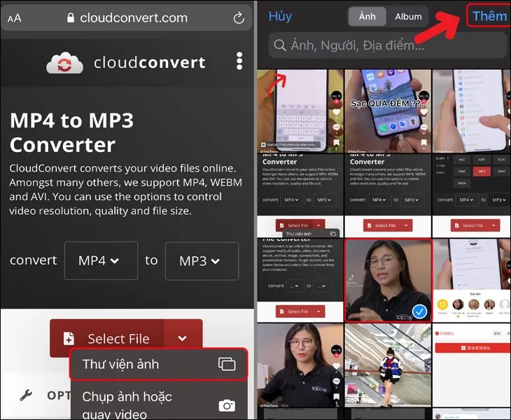The width and height of the screenshot is (511, 420).
Task: Open the cloudconvert.com address bar
Action: tap(127, 18)
